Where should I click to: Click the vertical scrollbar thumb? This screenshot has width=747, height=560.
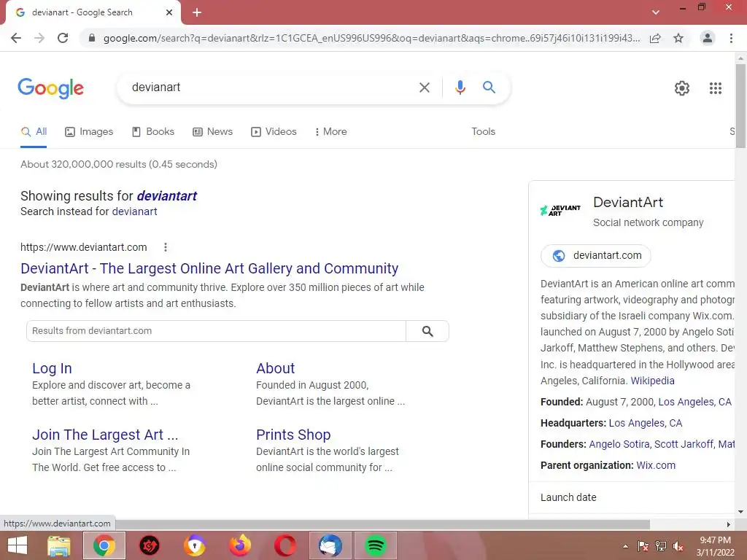[x=740, y=106]
